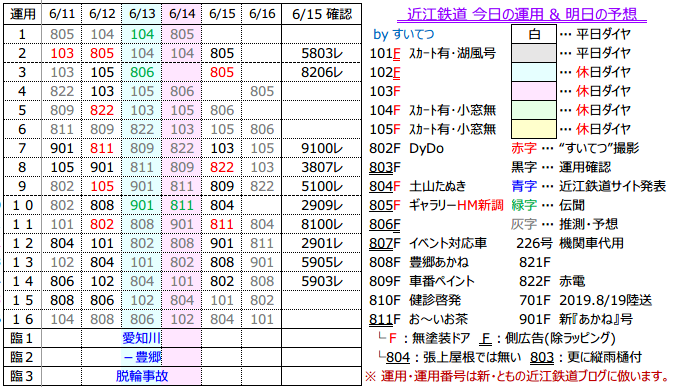
Task: Click legend entry 226号 機関車代用
Action: point(570,243)
